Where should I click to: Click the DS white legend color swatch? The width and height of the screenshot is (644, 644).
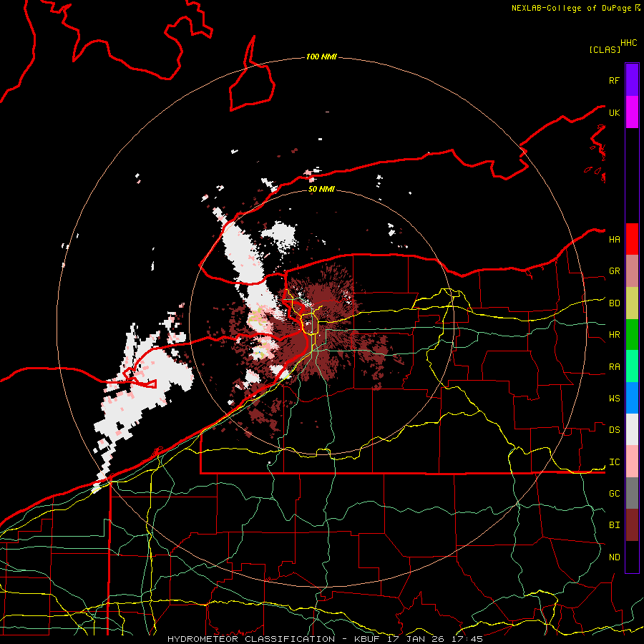point(632,429)
